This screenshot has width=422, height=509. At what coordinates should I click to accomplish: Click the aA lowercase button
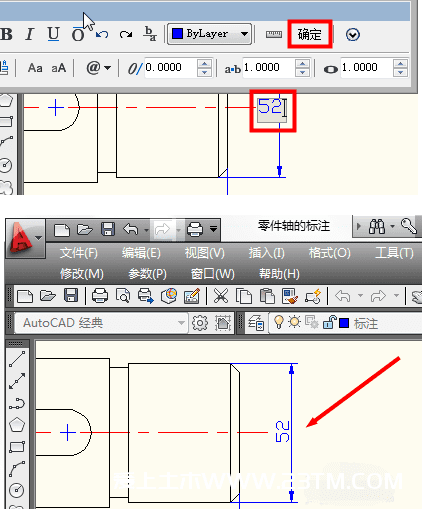pos(59,68)
